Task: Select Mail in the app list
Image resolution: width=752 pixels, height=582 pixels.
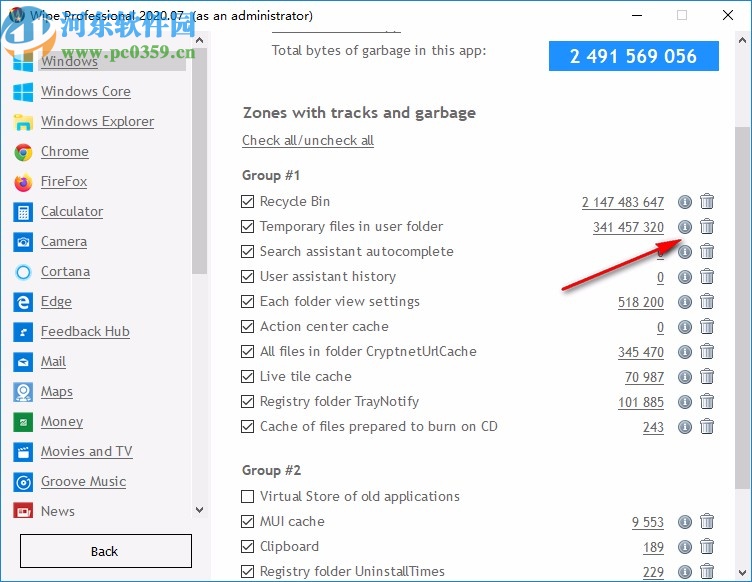Action: pyautogui.click(x=53, y=361)
